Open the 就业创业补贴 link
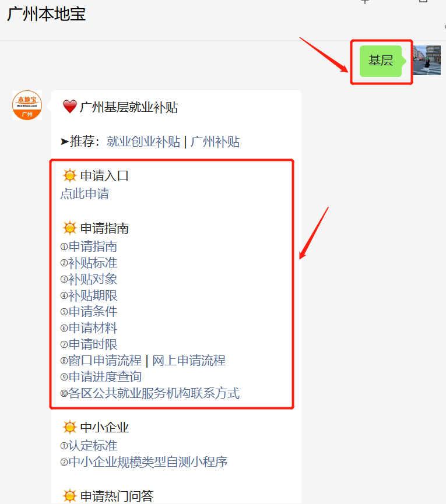The image size is (446, 504). click(143, 142)
